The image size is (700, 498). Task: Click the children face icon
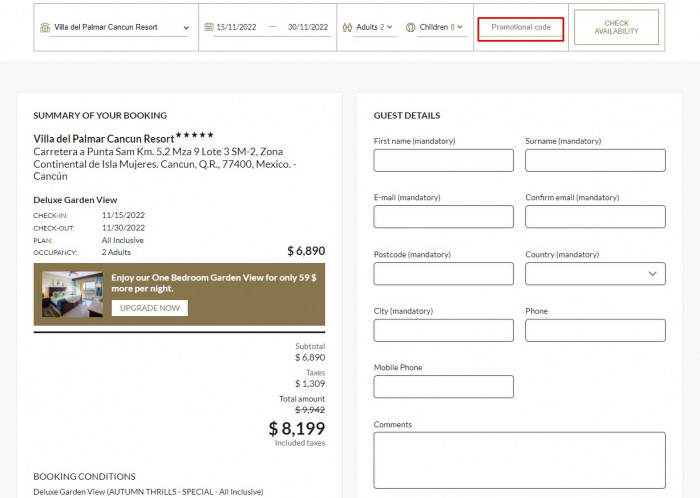point(411,27)
